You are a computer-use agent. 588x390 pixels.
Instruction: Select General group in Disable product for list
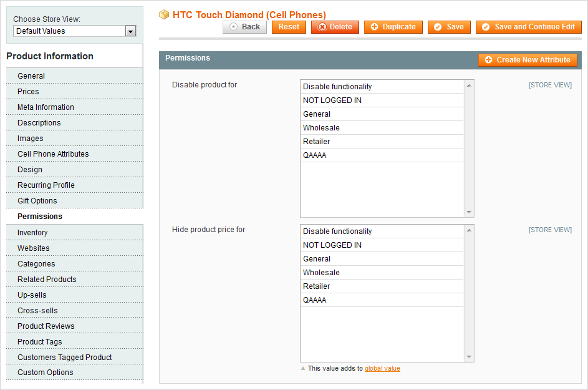pyautogui.click(x=382, y=114)
